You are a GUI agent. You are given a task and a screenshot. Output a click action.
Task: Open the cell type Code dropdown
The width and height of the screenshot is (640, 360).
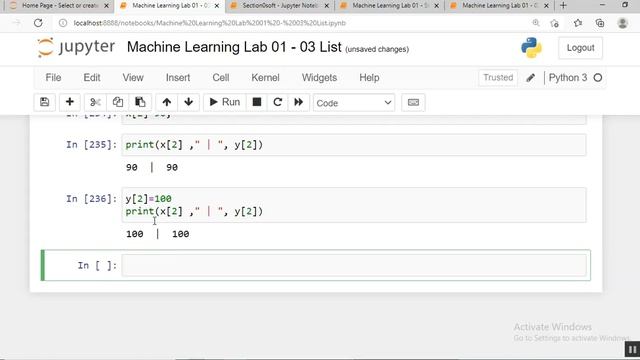[x=354, y=103]
